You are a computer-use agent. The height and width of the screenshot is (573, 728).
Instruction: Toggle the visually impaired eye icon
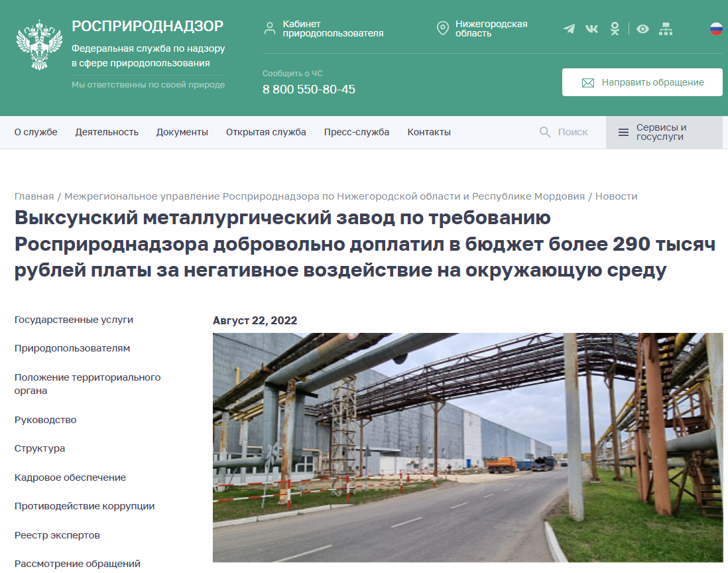point(642,29)
